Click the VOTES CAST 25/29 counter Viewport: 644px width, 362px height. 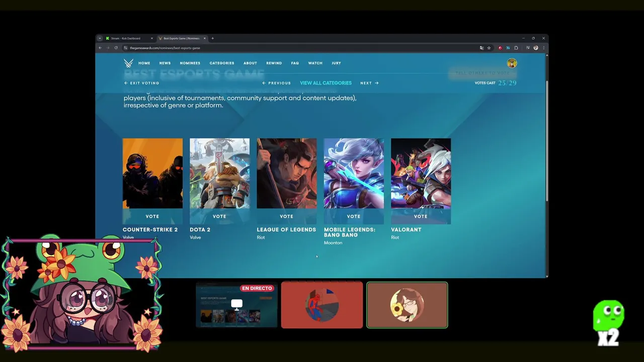[496, 83]
